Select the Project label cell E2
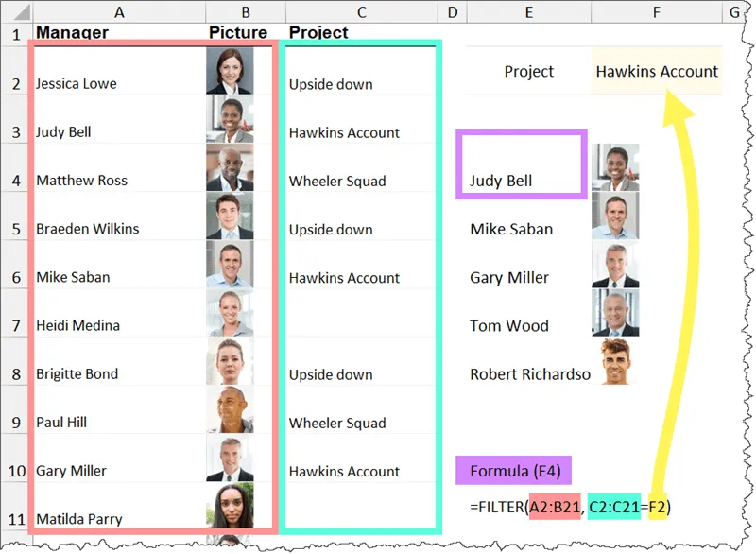The width and height of the screenshot is (756, 554). [x=528, y=70]
